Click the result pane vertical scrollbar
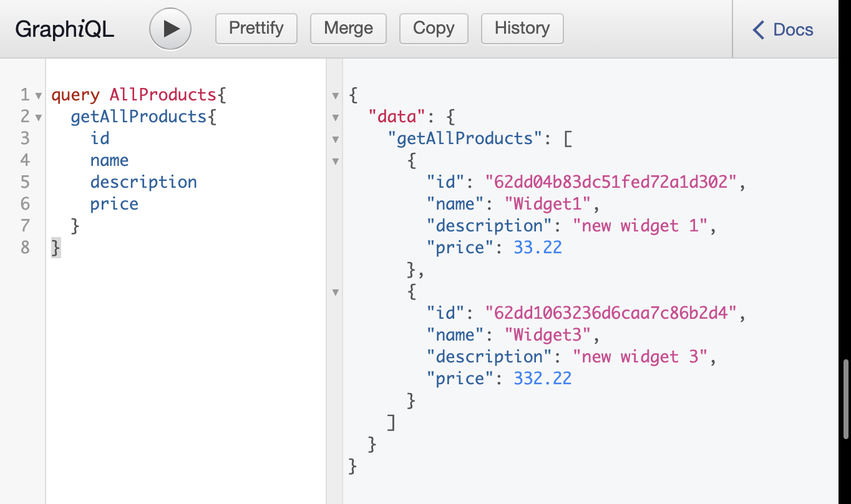 pyautogui.click(x=846, y=399)
